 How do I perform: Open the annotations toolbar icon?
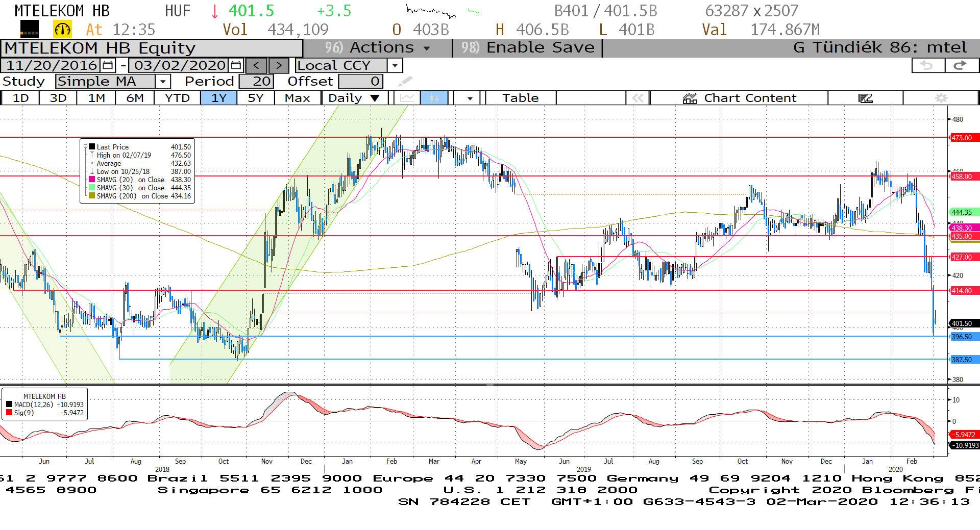866,98
